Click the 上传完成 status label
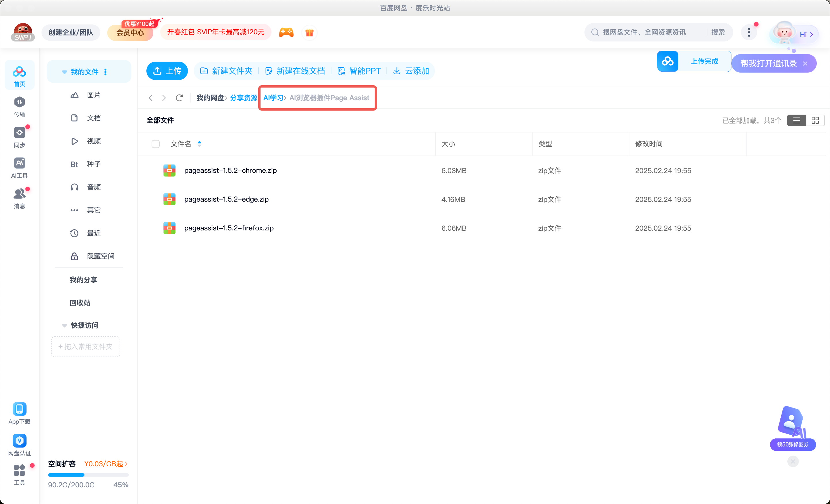The image size is (830, 504). click(x=704, y=61)
